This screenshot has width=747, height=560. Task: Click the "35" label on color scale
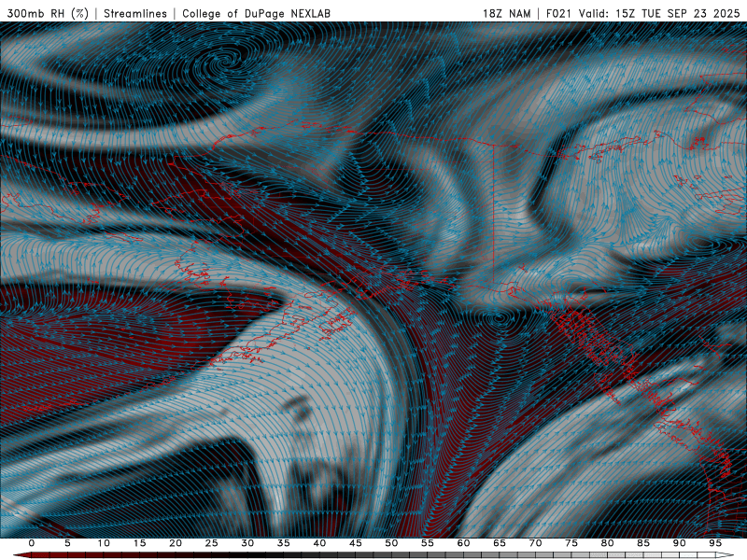pos(284,543)
